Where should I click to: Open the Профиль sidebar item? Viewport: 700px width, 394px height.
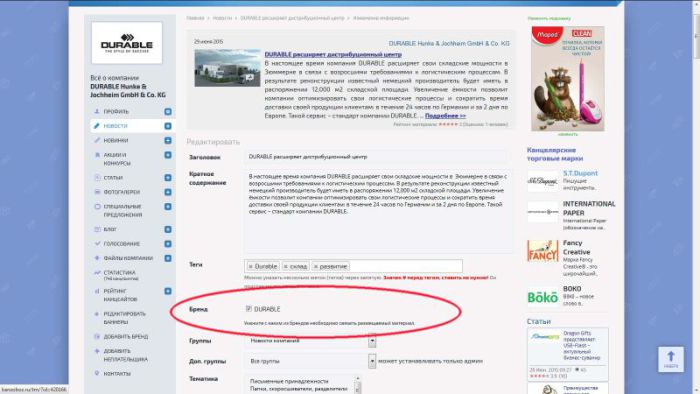tap(116, 112)
